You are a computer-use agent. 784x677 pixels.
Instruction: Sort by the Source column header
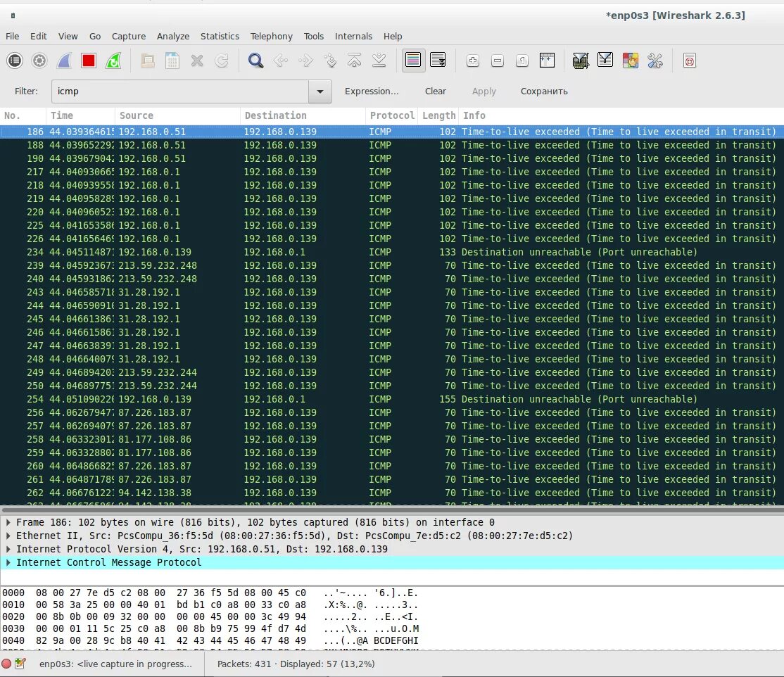tap(177, 115)
